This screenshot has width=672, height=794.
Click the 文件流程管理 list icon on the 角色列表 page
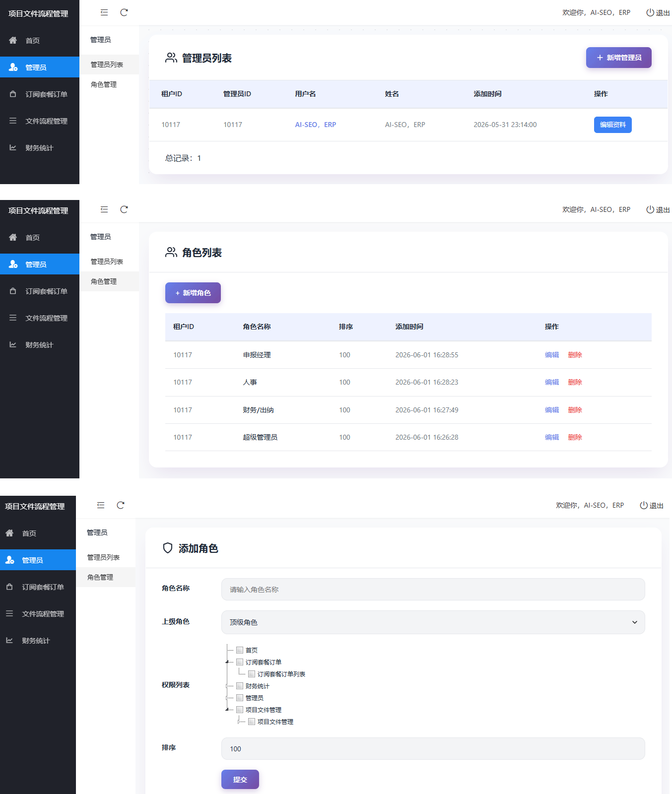pos(13,318)
